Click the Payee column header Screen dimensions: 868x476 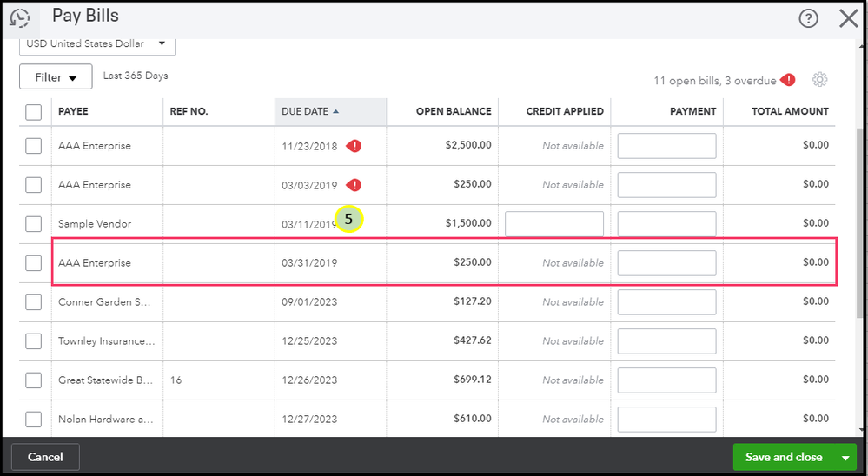(73, 111)
